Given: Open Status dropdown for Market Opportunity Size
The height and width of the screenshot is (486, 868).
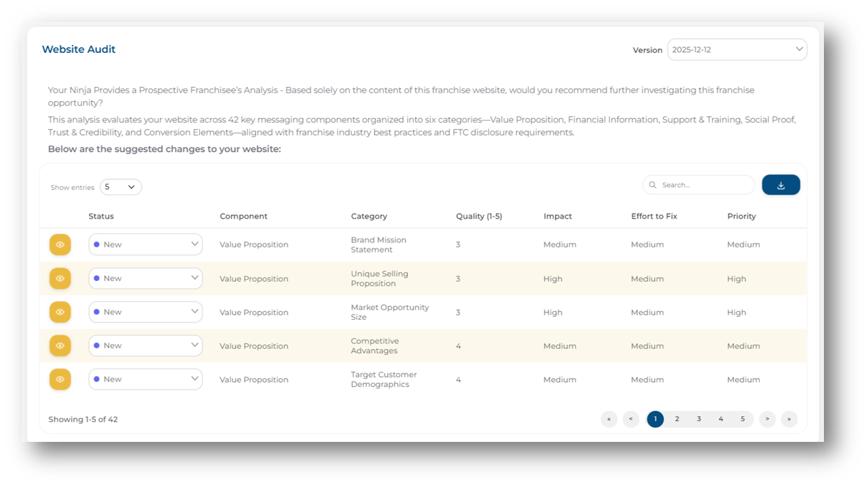Looking at the screenshot, I should click(x=145, y=312).
